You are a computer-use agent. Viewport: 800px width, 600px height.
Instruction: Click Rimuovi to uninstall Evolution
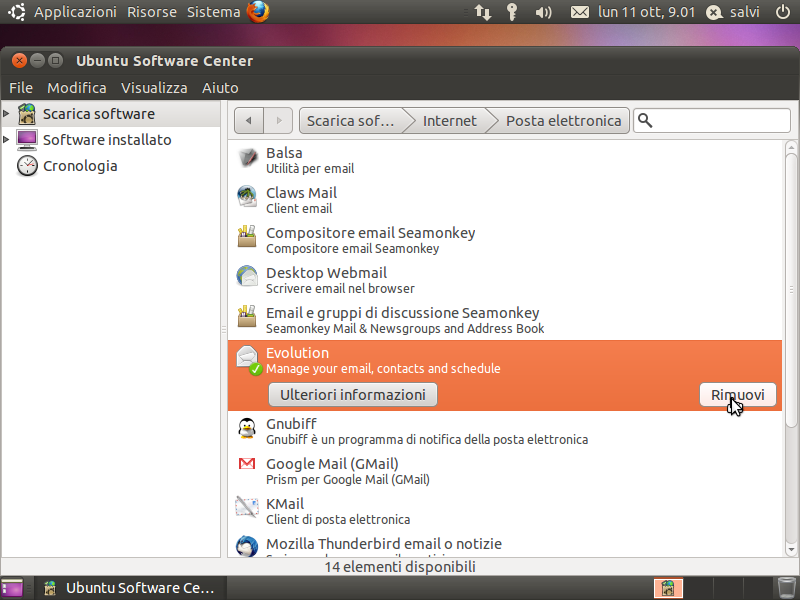(738, 395)
